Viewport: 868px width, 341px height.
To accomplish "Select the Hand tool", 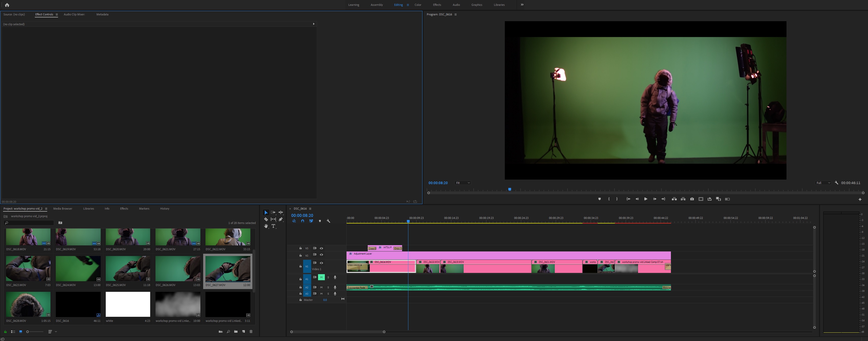I will click(x=266, y=226).
